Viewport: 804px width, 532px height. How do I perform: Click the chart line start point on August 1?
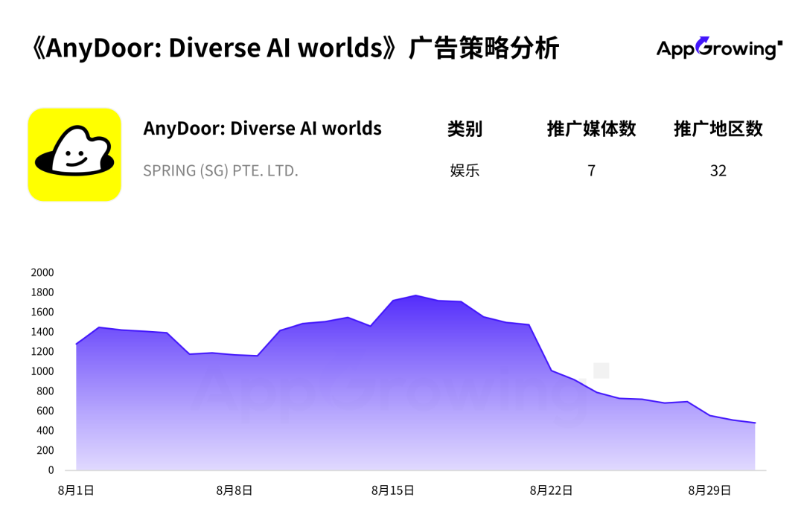click(77, 344)
